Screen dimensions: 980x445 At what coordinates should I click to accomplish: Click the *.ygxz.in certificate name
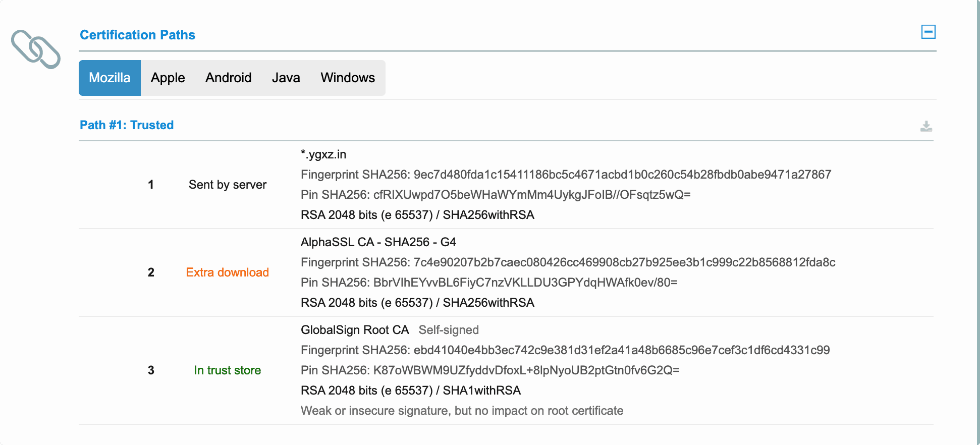[323, 154]
